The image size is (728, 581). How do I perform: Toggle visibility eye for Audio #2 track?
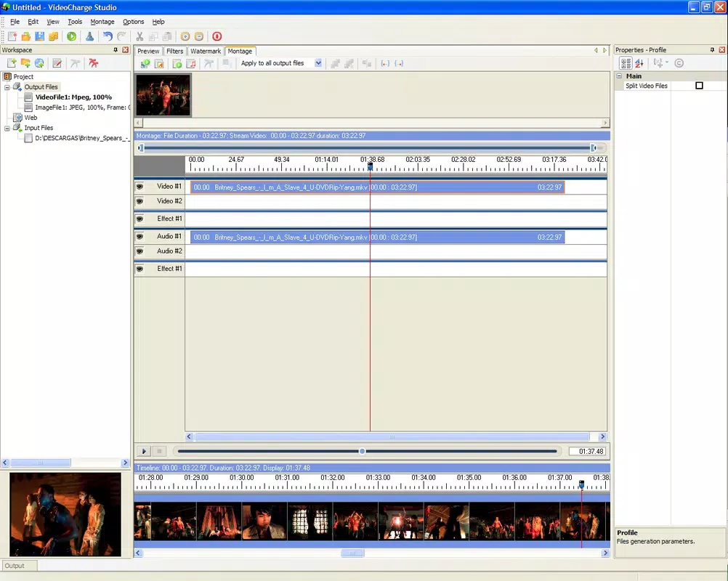139,251
